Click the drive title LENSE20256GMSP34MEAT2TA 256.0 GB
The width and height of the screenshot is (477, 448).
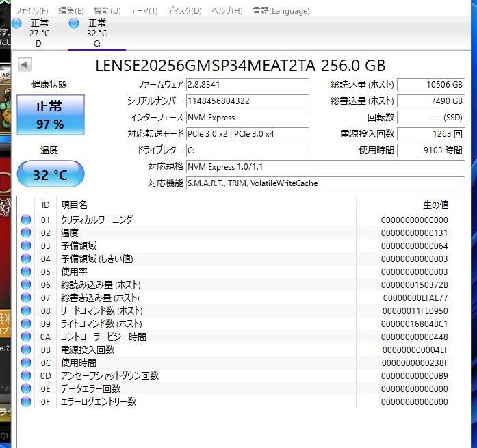(x=240, y=65)
